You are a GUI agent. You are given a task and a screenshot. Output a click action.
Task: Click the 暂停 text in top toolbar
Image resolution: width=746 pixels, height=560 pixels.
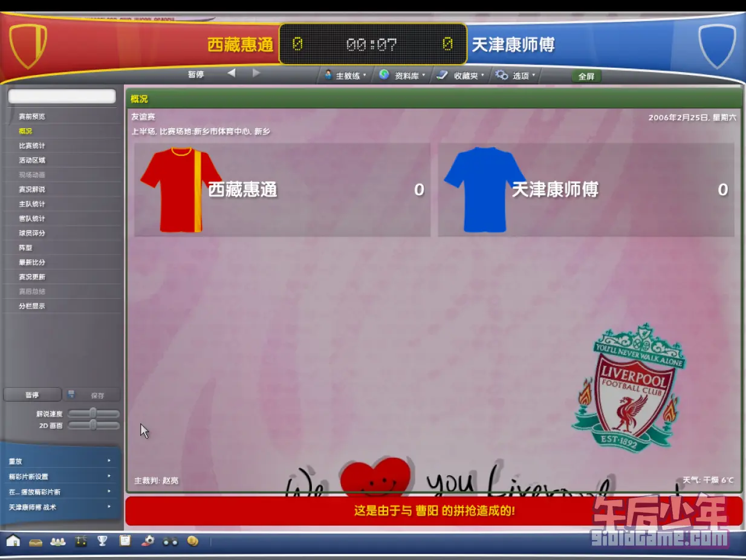196,74
